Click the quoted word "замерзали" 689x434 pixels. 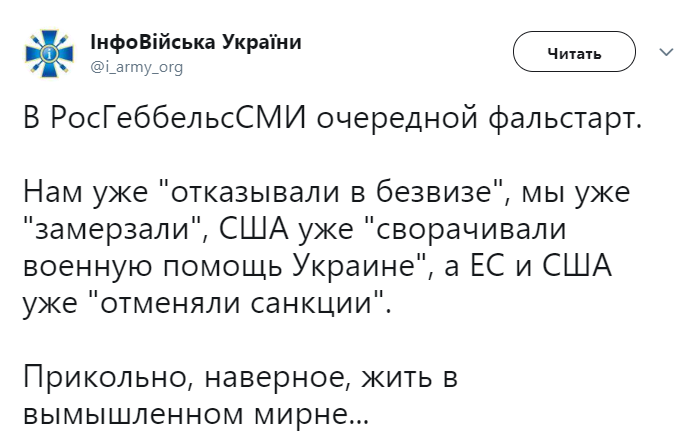[x=112, y=229]
